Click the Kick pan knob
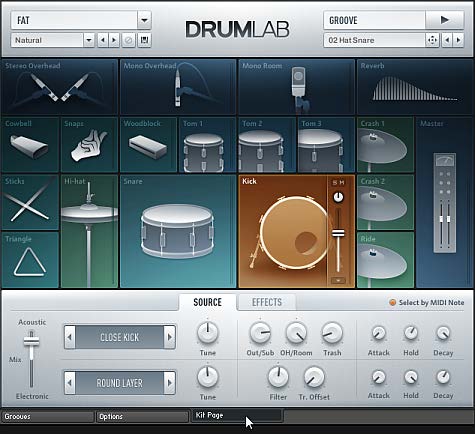Viewport: 475px width, 434px height. click(x=338, y=197)
